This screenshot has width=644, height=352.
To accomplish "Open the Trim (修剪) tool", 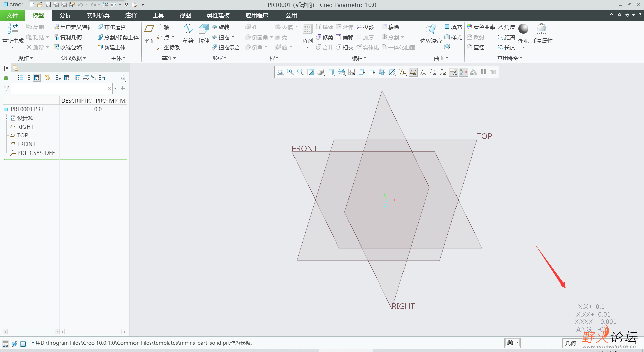I will (325, 37).
